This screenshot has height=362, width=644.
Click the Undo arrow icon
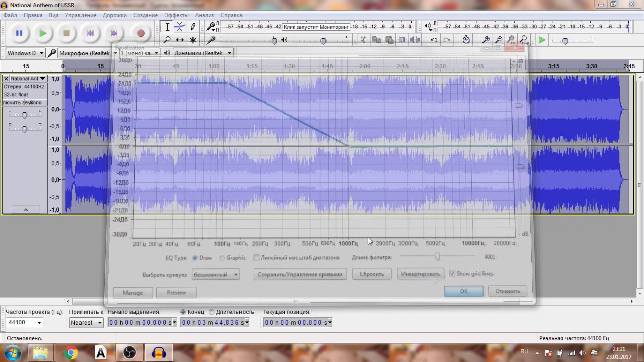tap(434, 40)
